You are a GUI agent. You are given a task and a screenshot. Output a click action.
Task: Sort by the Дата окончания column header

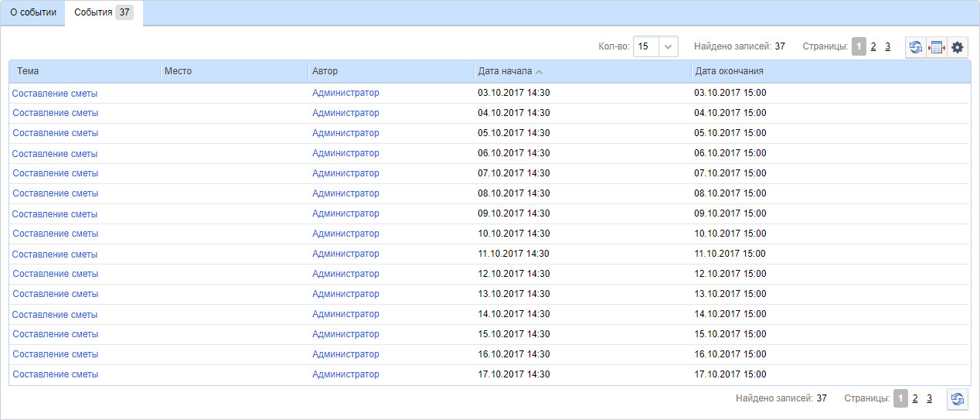click(x=729, y=71)
